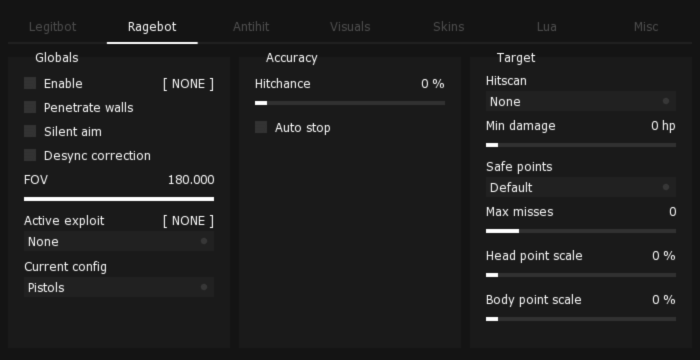Switch to the Legitbot tab
This screenshot has width=700, height=360.
[x=53, y=27]
